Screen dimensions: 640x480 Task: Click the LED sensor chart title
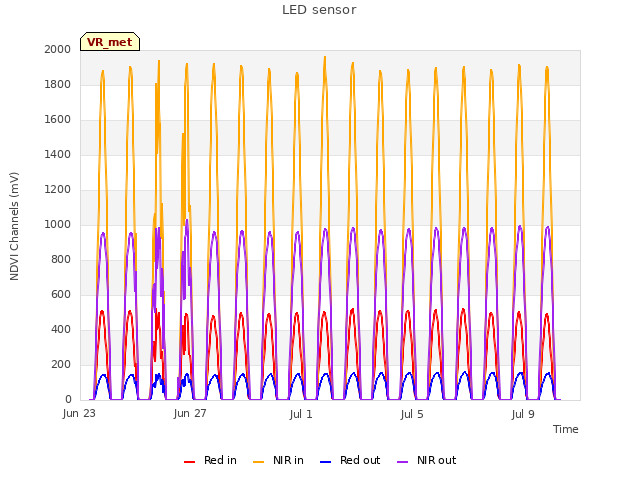click(x=319, y=10)
